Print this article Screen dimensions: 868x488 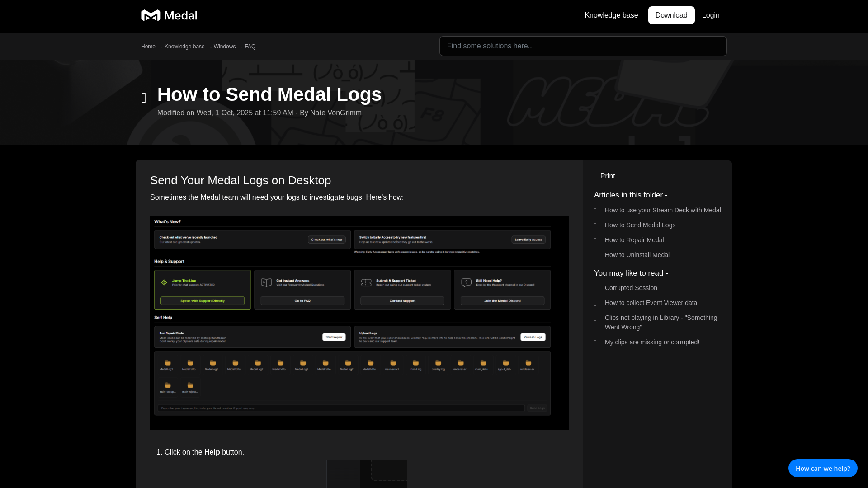(608, 176)
